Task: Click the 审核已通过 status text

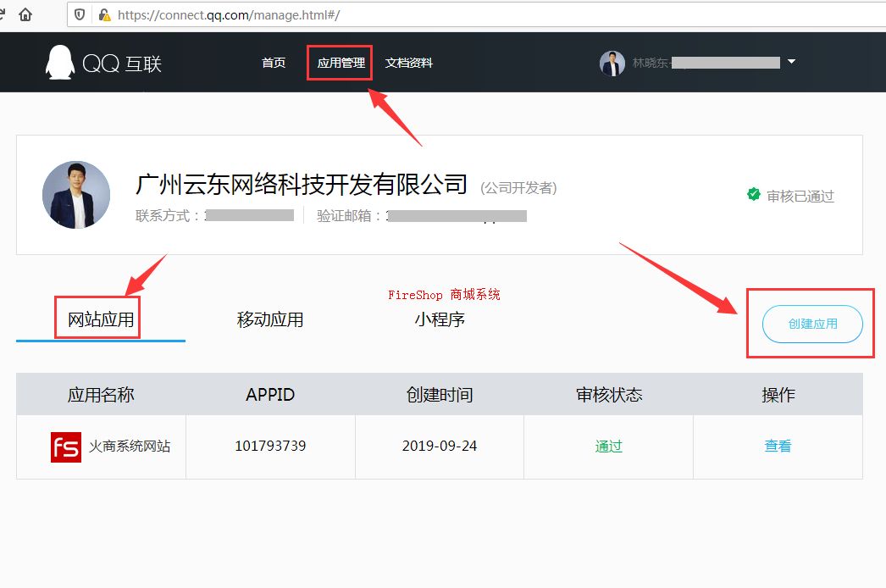Action: pos(800,196)
